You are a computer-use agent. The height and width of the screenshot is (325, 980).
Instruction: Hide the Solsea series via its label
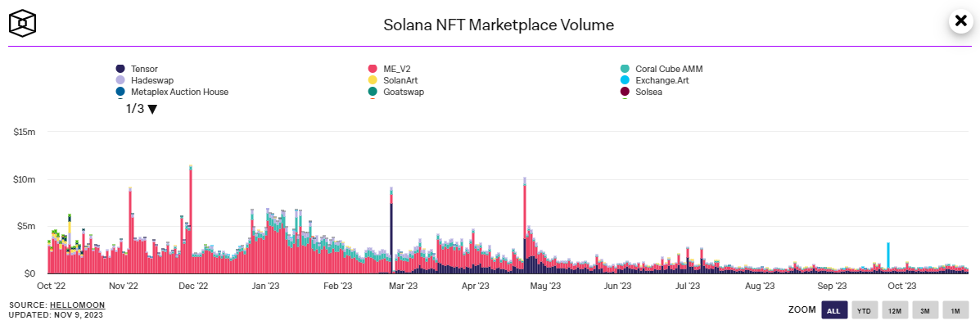(648, 91)
